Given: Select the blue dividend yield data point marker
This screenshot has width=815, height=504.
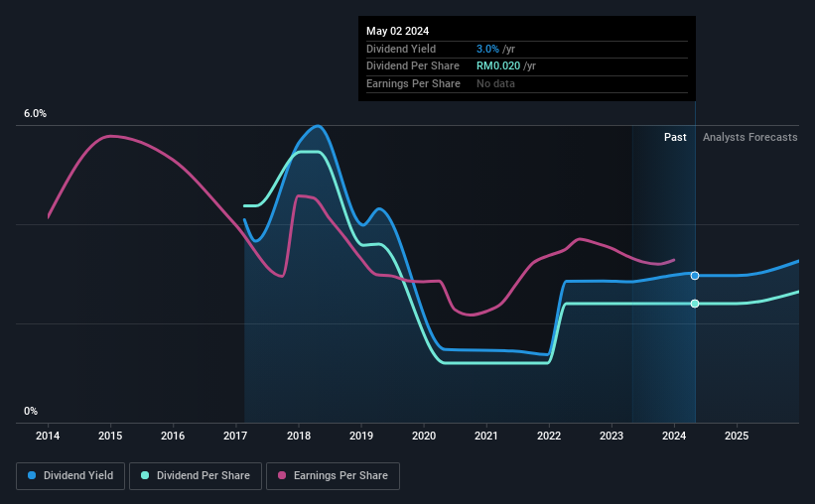Looking at the screenshot, I should [695, 276].
